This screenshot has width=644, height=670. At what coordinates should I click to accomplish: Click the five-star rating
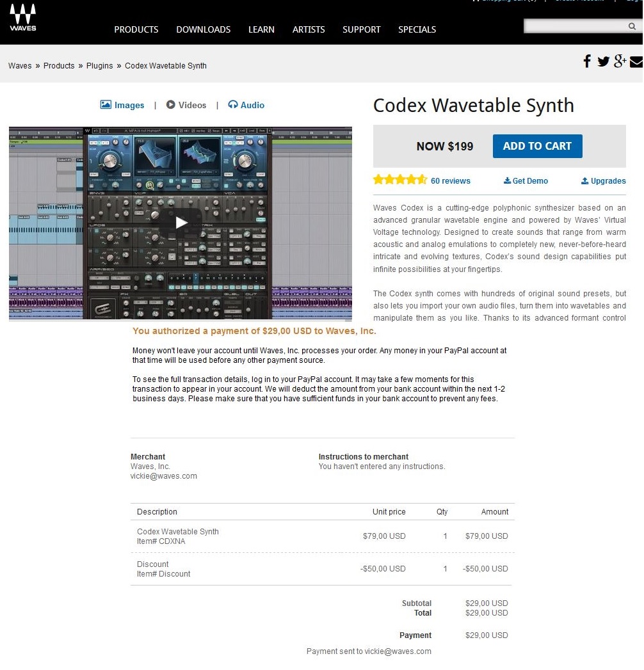[x=400, y=180]
